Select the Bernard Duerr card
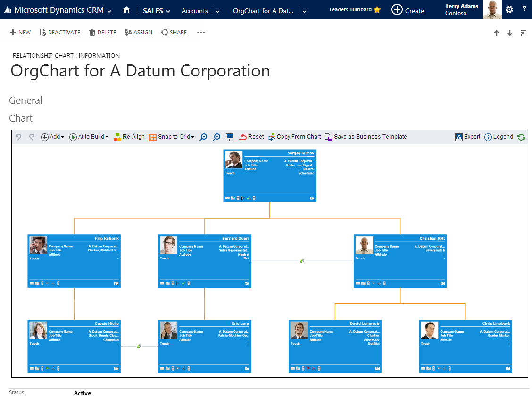Viewport: 532px width, 399px height. (x=205, y=261)
